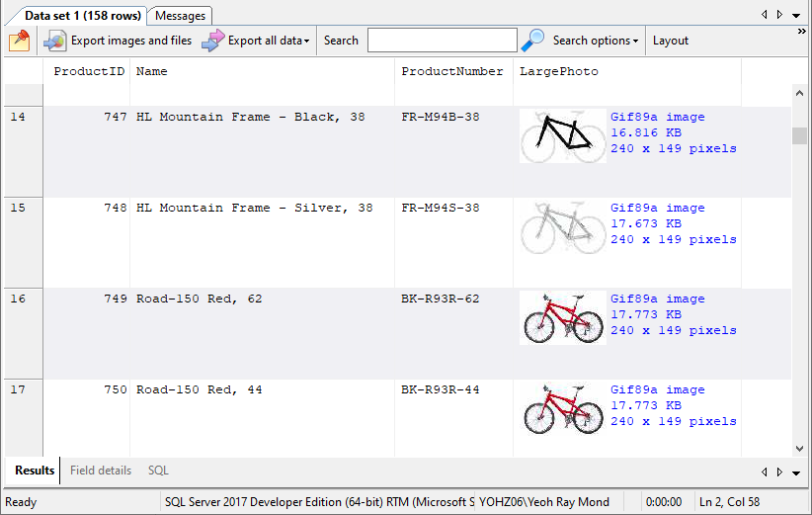Click the red Road-150 bike thumbnail in row 16
This screenshot has width=812, height=515.
click(562, 317)
